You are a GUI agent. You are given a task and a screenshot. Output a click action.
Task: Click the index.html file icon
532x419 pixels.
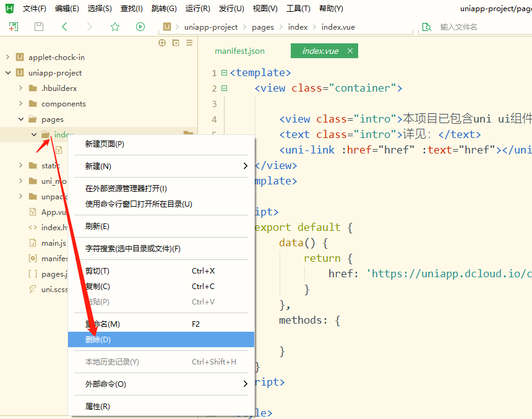coord(33,228)
